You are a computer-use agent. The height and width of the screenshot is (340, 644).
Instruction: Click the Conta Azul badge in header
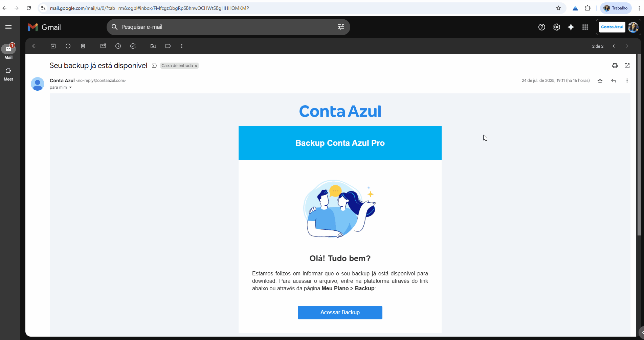point(612,27)
